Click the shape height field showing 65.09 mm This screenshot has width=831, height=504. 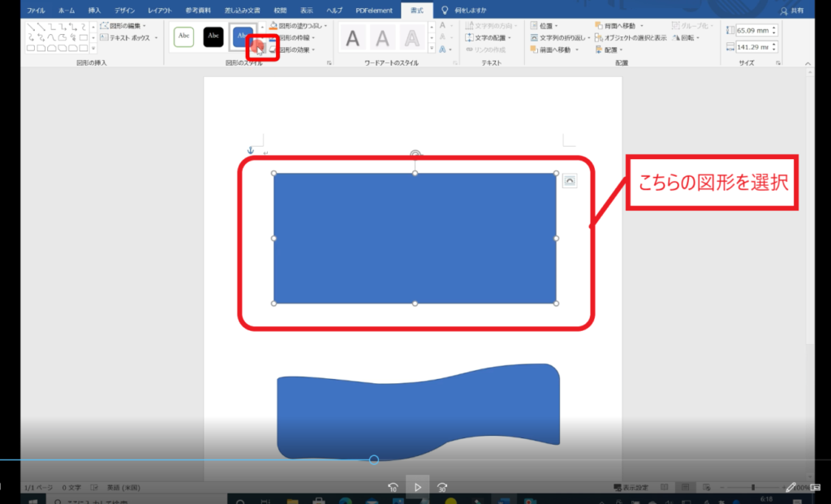753,31
